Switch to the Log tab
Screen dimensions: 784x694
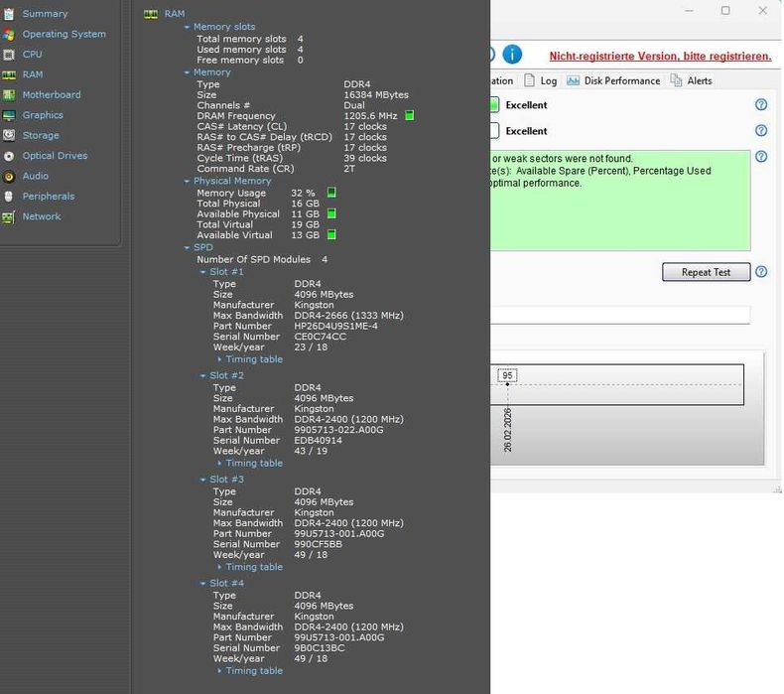(541, 80)
